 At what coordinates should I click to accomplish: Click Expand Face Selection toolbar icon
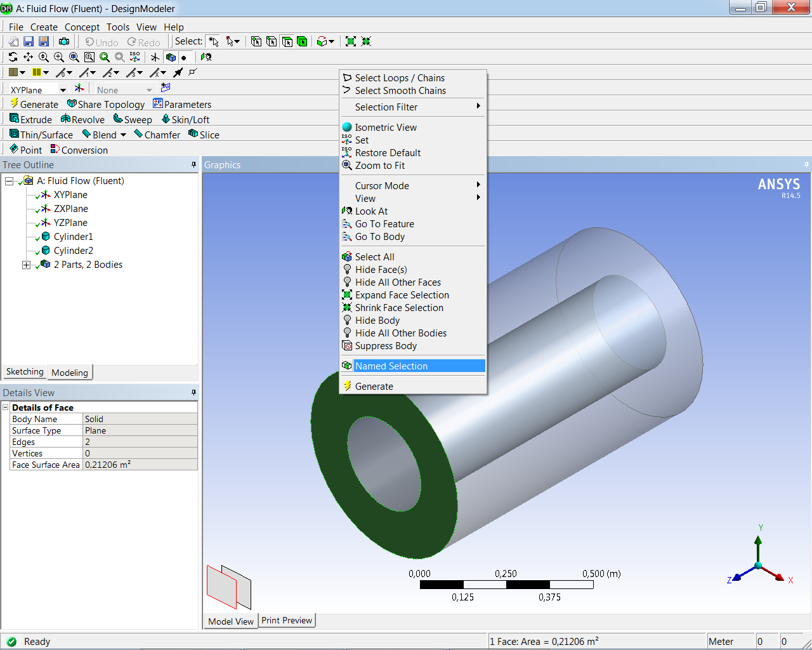click(351, 41)
